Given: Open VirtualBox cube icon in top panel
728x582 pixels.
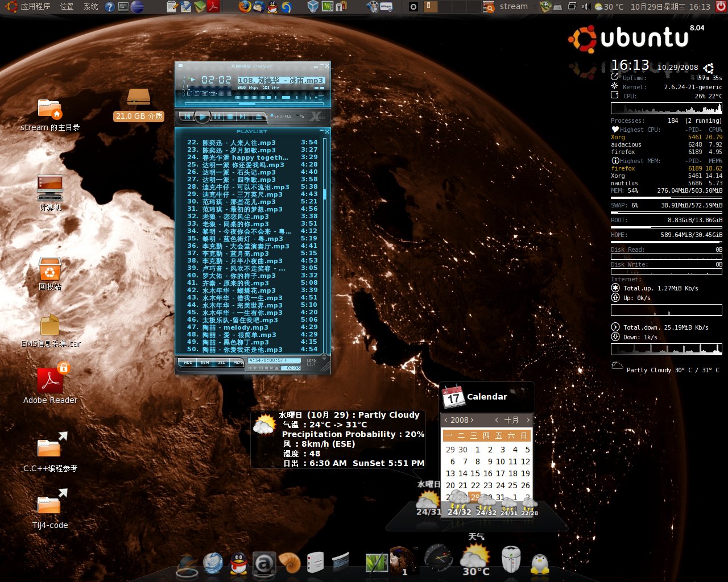Looking at the screenshot, I should [x=313, y=7].
